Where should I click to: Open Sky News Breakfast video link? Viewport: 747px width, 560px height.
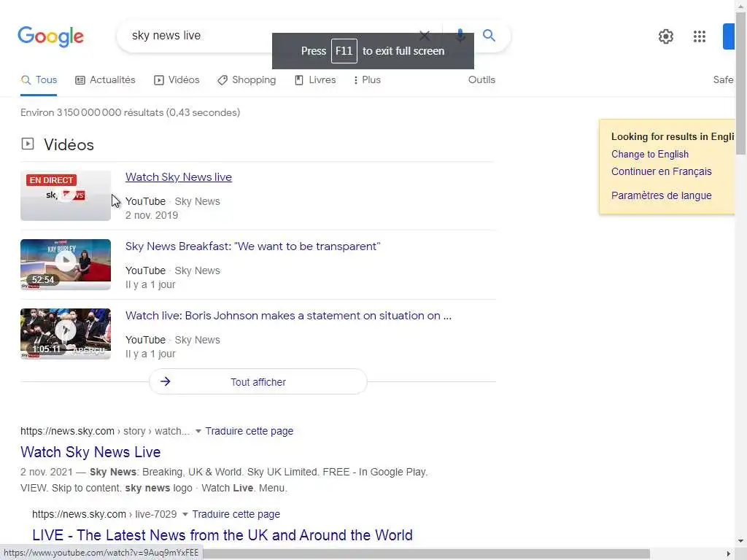tap(252, 246)
